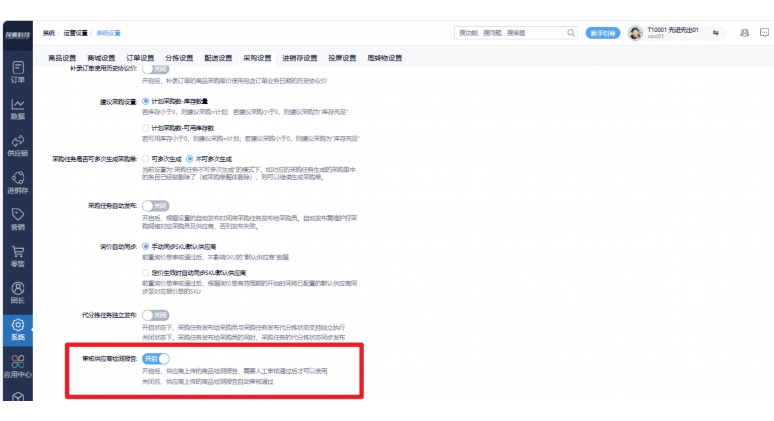Open the 应用中心 app center sidebar icon
774x421 pixels.
coord(18,367)
